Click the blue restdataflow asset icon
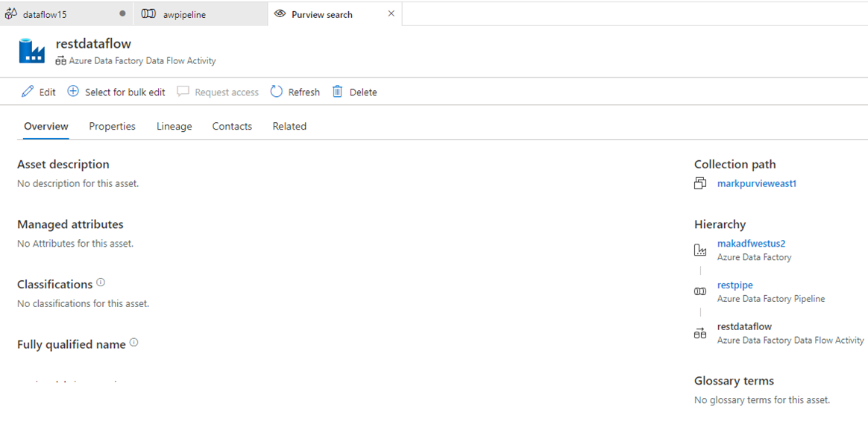 (31, 51)
